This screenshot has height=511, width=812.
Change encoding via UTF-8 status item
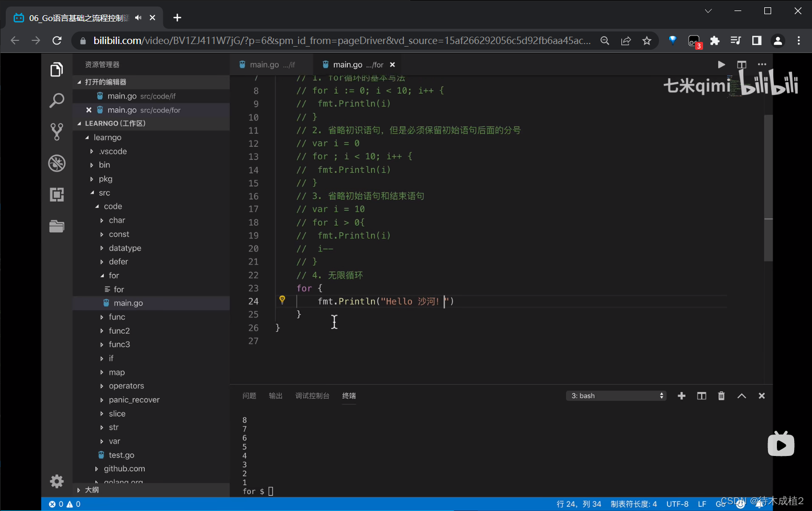coord(677,504)
